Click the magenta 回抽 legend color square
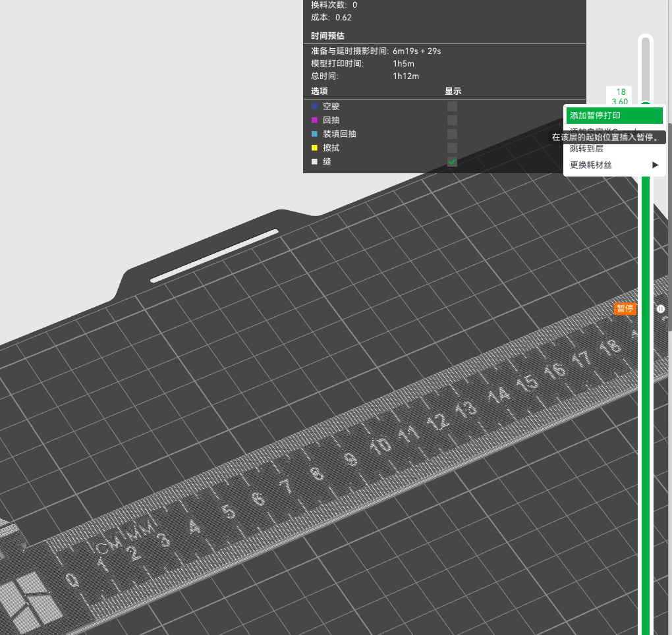 tap(314, 120)
